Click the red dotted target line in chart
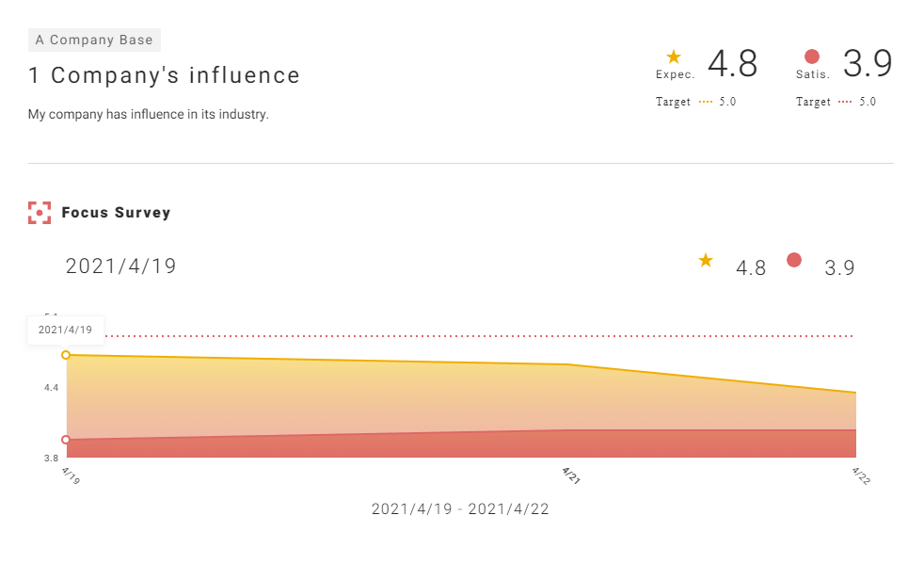 click(x=470, y=336)
